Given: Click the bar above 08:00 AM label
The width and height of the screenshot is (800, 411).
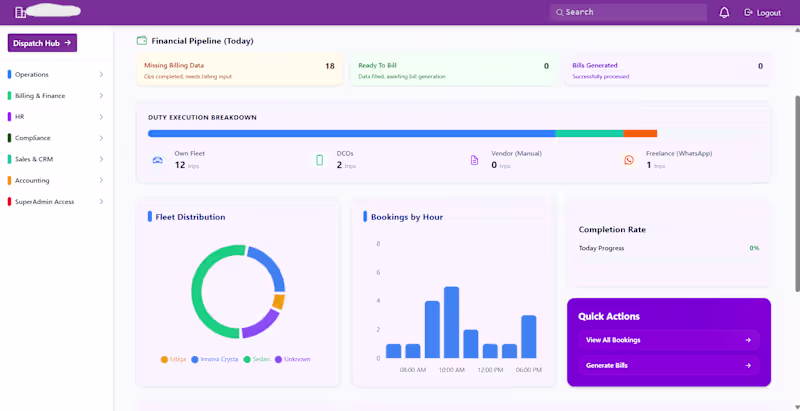Looking at the screenshot, I should pyautogui.click(x=413, y=351).
